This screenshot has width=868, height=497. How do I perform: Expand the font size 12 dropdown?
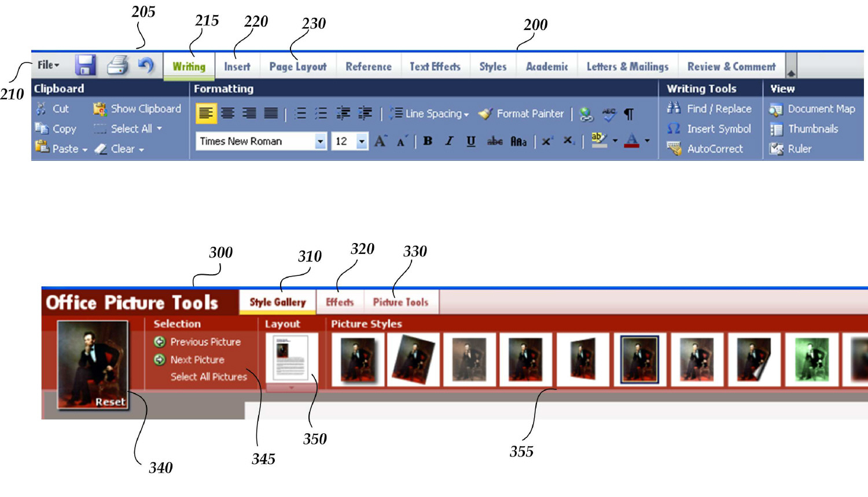[362, 141]
